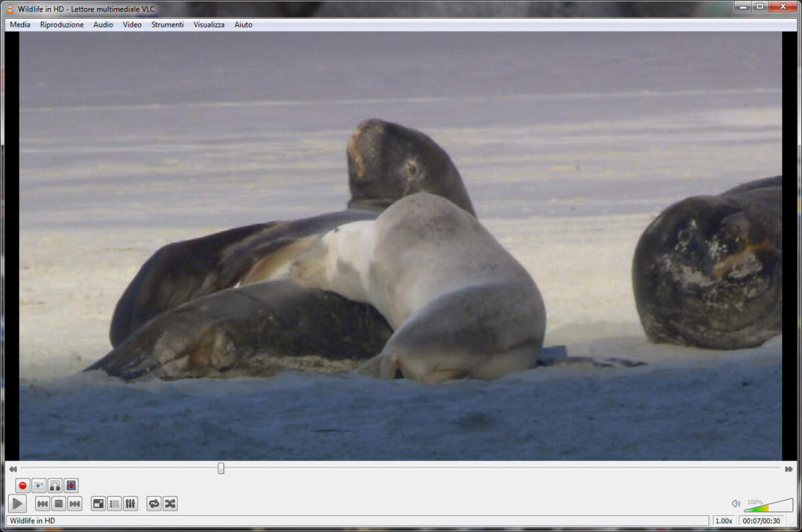The image size is (802, 532).
Task: Start recording with the red record button
Action: [x=21, y=486]
